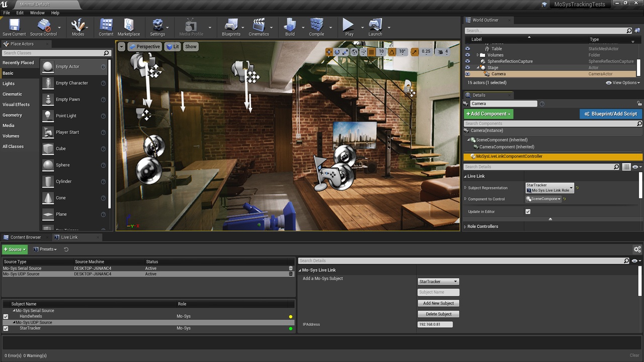
Task: Toggle visibility of Table actor
Action: tap(467, 49)
